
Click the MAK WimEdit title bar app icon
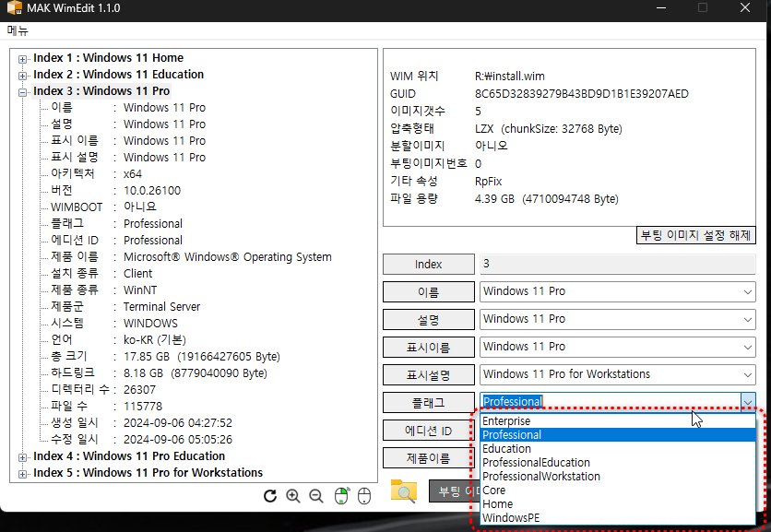click(x=14, y=8)
